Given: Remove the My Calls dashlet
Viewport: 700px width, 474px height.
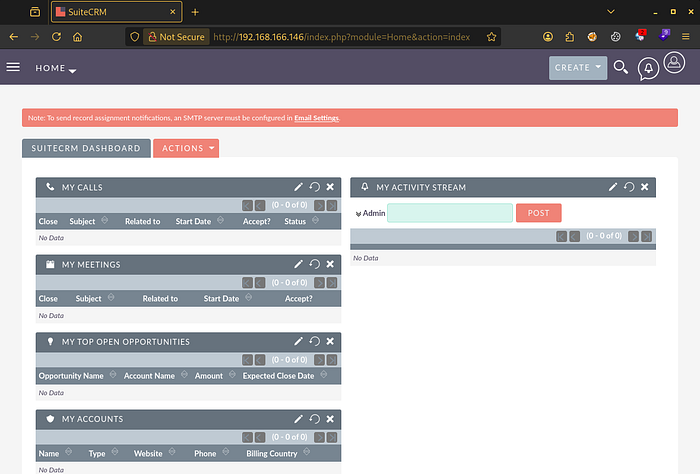Looking at the screenshot, I should point(330,187).
